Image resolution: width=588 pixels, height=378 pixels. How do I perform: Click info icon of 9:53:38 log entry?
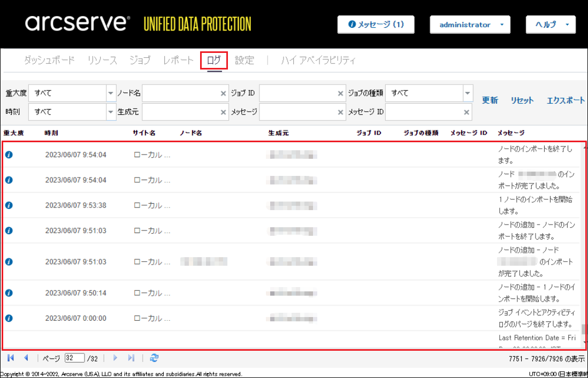(x=9, y=205)
